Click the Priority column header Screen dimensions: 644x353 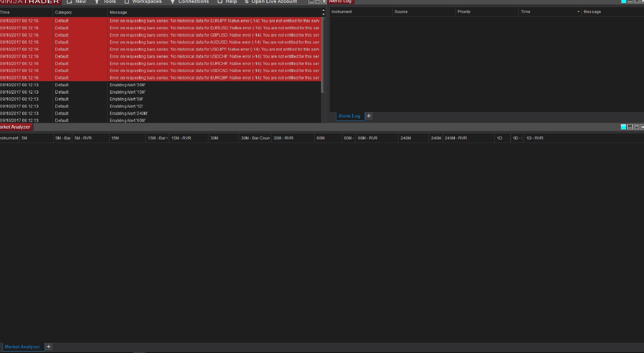pos(464,12)
